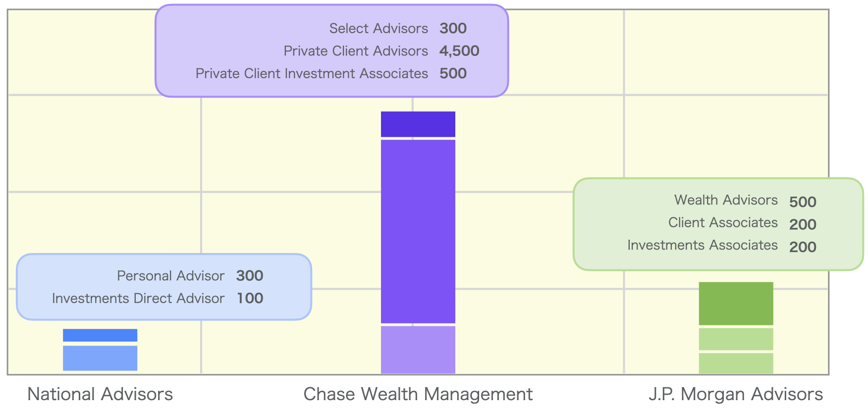Click Private Client Investment Associates 500 row
This screenshot has width=868, height=414.
tap(331, 73)
